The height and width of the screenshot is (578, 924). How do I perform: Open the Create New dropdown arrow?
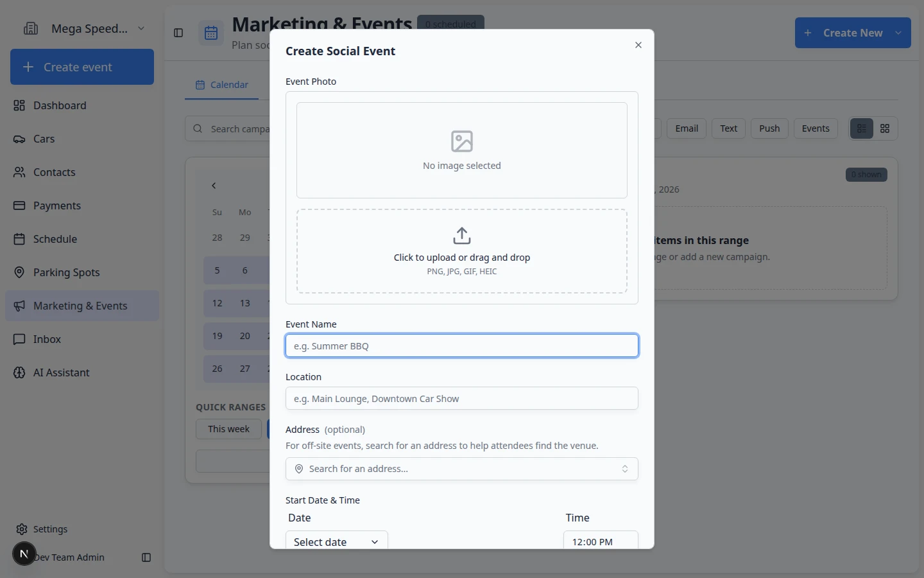(x=898, y=33)
